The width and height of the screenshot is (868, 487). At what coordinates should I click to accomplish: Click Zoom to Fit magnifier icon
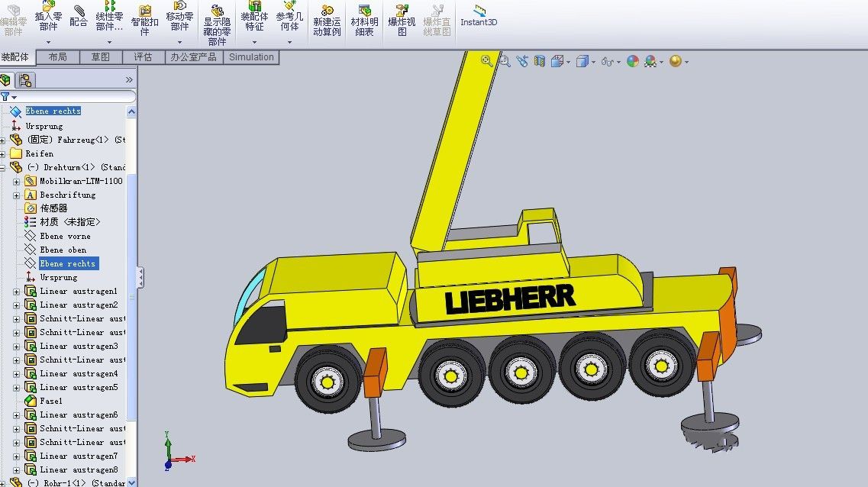click(x=486, y=61)
